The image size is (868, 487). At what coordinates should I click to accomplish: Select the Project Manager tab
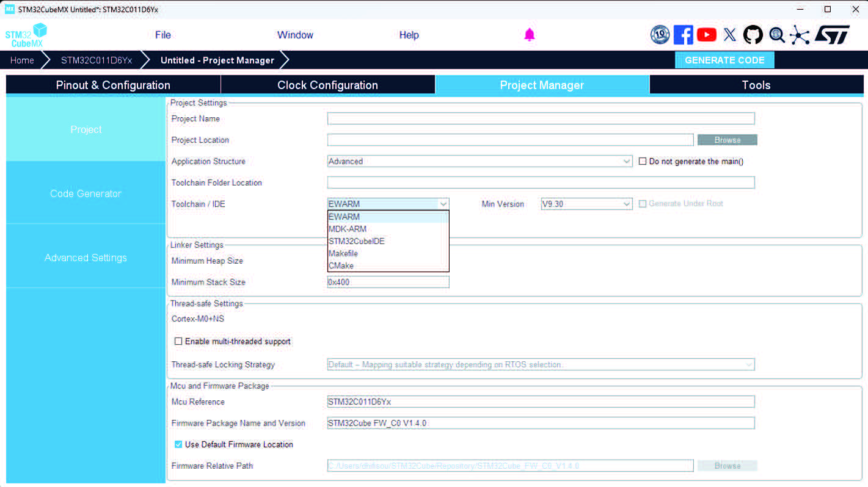click(x=542, y=85)
